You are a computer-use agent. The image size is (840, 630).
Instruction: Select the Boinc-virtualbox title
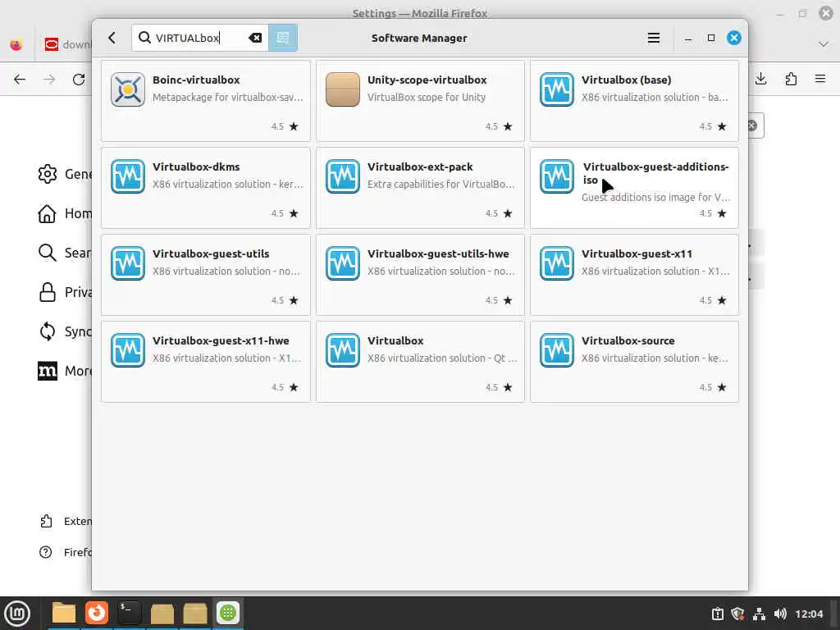[196, 80]
